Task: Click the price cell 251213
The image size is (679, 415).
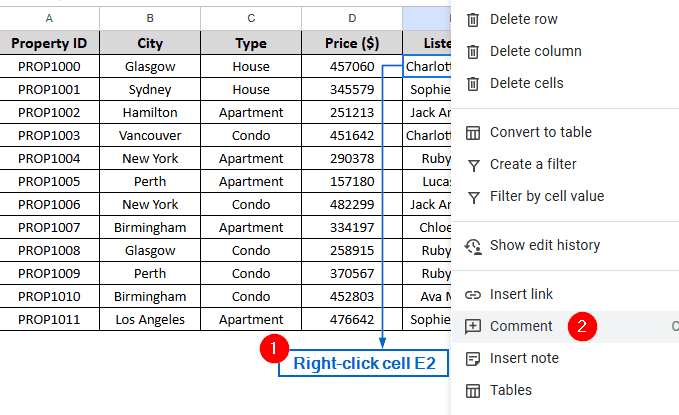Action: [x=352, y=113]
